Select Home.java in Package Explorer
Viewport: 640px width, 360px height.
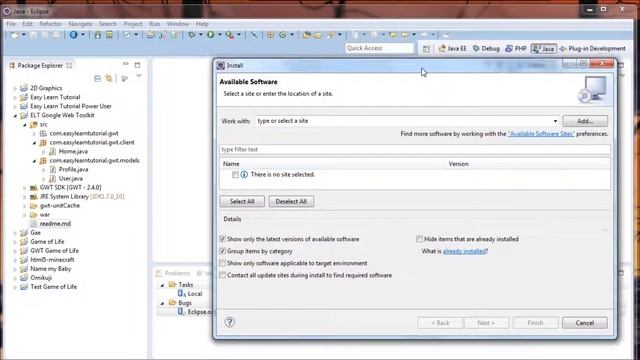coord(73,151)
